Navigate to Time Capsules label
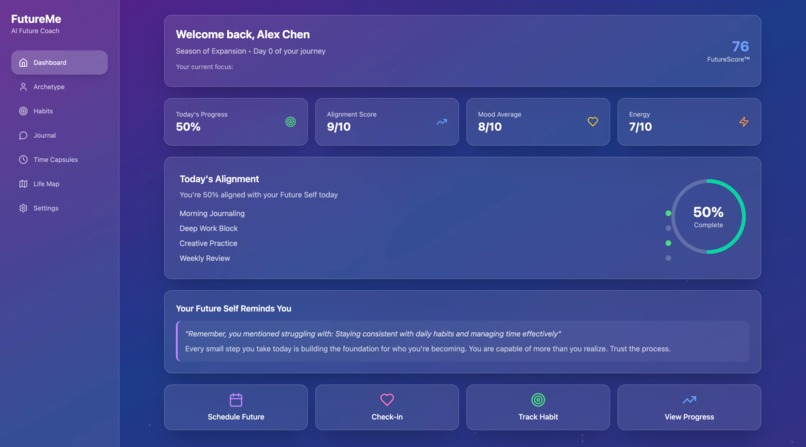The image size is (806, 447). (x=56, y=160)
